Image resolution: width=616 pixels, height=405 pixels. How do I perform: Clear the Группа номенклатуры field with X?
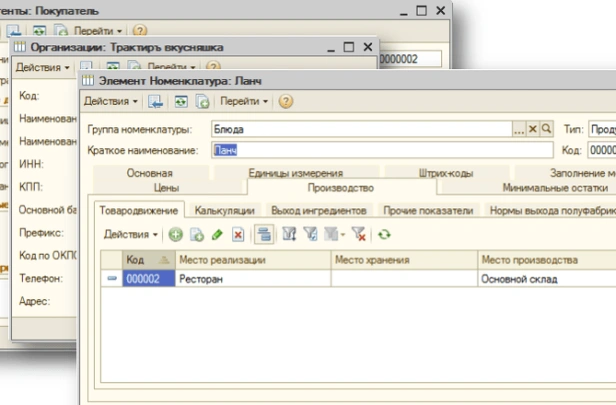pos(533,129)
